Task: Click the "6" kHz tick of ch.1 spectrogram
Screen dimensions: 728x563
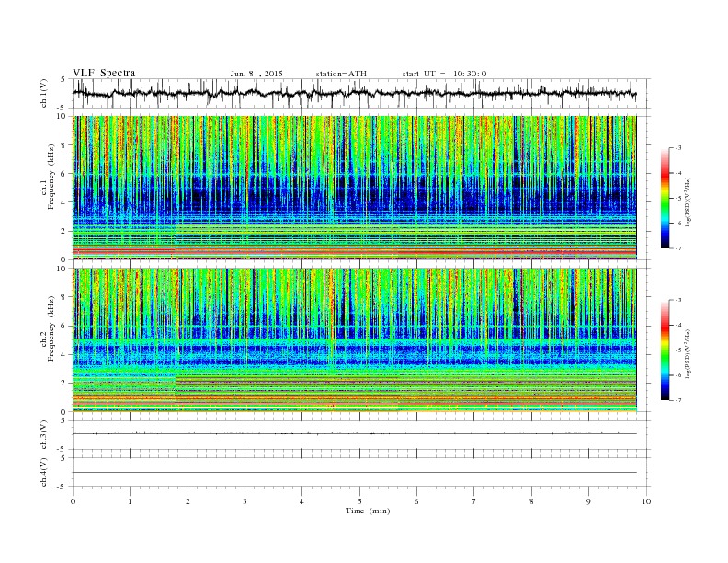Action: coord(63,174)
